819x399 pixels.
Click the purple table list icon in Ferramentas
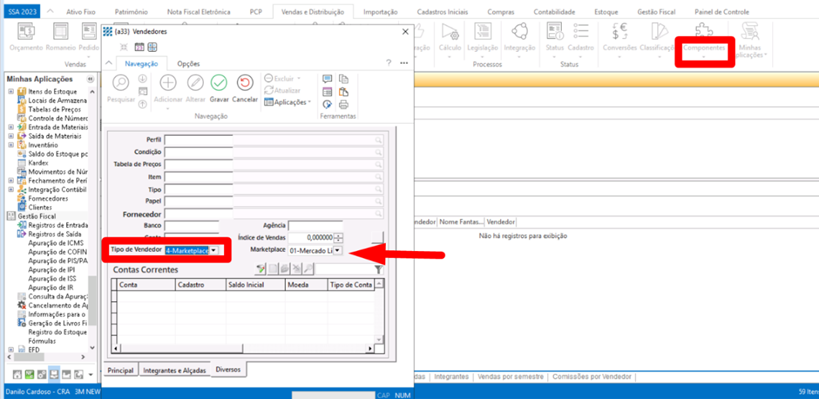(x=327, y=91)
